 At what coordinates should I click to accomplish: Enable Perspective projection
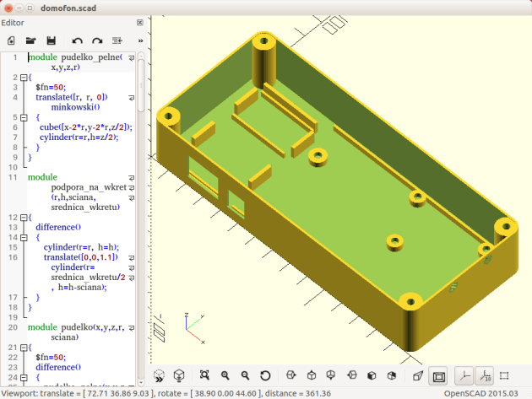tap(418, 375)
